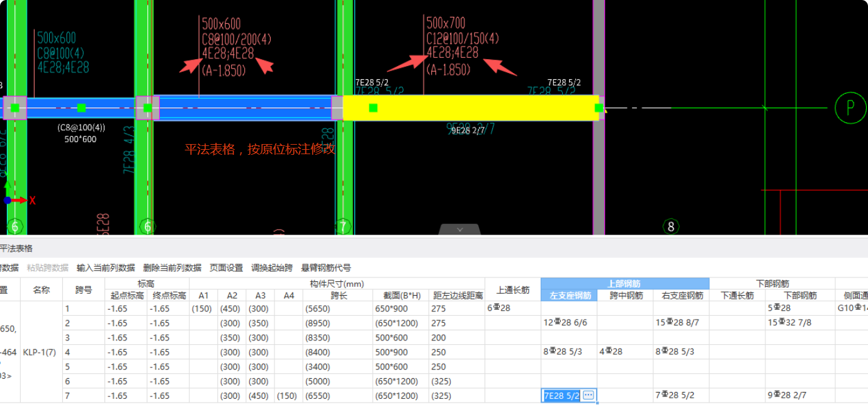Select the (150) A4 cell in span 7

click(289, 396)
